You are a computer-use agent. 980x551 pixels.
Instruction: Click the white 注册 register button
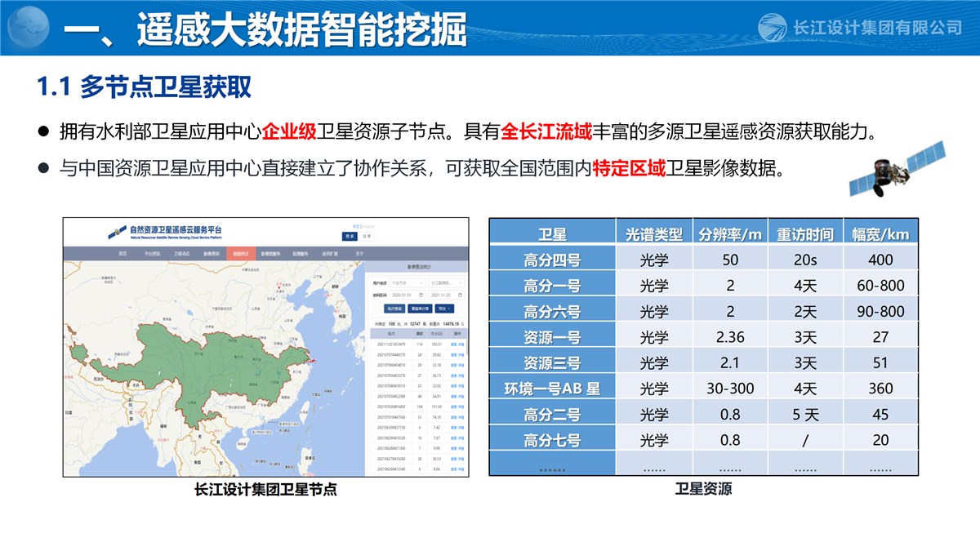(x=367, y=237)
